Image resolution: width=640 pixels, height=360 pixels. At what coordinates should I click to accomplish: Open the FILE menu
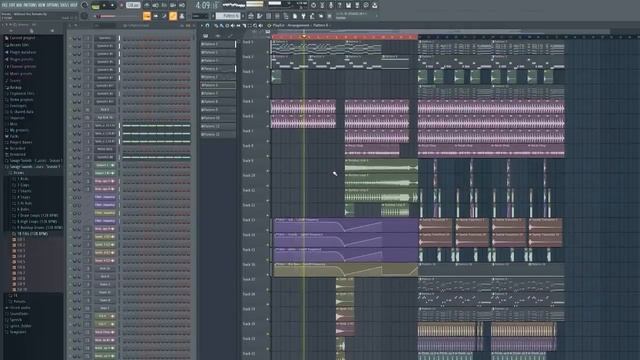(4, 5)
